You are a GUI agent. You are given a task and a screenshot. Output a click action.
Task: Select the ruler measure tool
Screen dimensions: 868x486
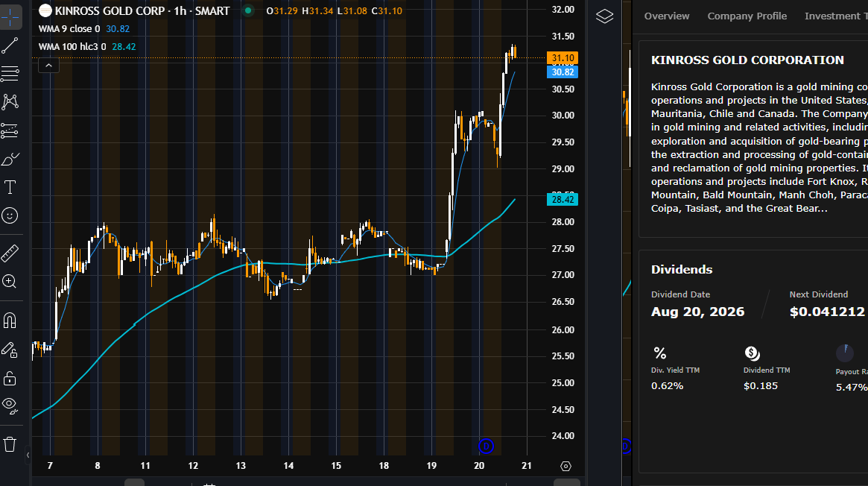point(10,253)
